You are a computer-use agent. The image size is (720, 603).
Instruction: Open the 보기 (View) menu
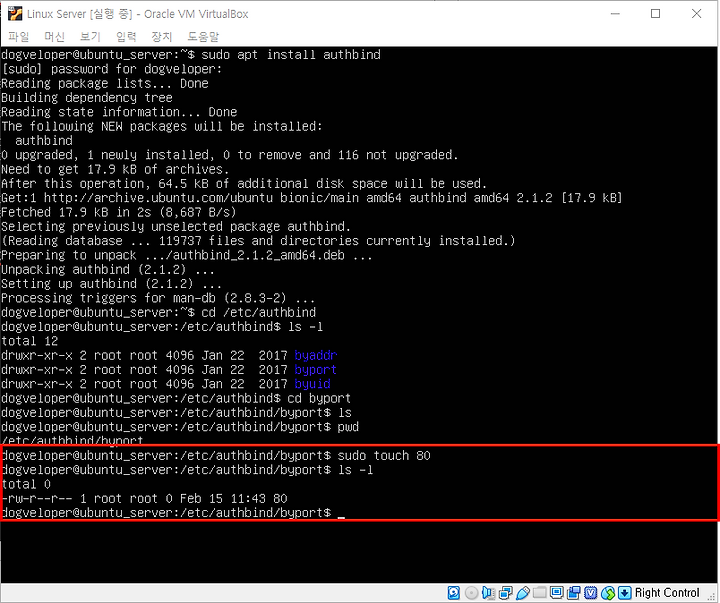pyautogui.click(x=90, y=36)
